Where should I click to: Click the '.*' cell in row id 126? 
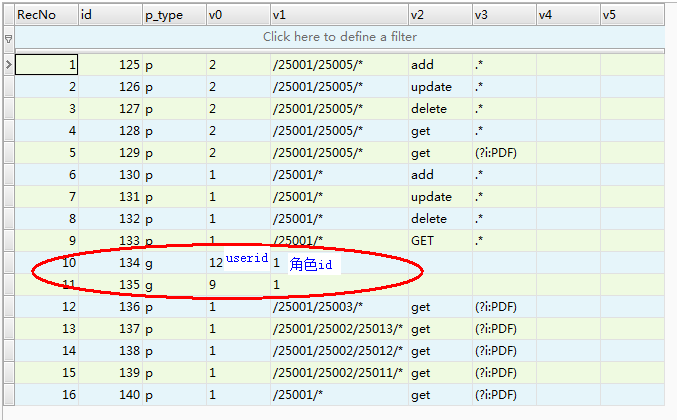click(x=504, y=87)
